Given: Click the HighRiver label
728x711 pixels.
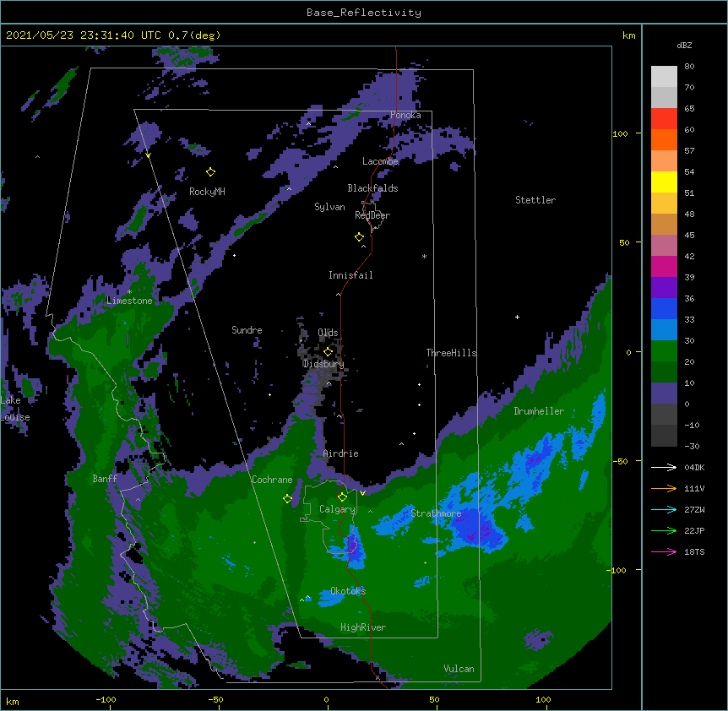Looking at the screenshot, I should (x=363, y=627).
